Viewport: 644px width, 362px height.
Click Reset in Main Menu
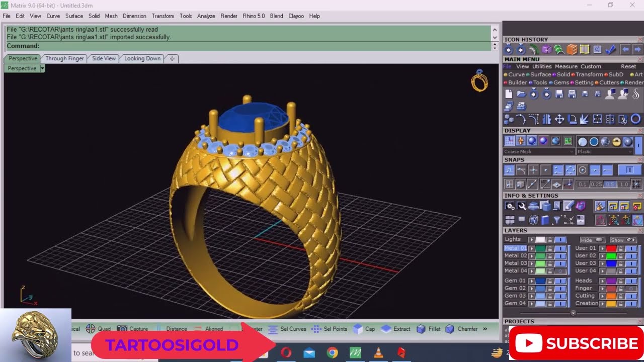628,66
